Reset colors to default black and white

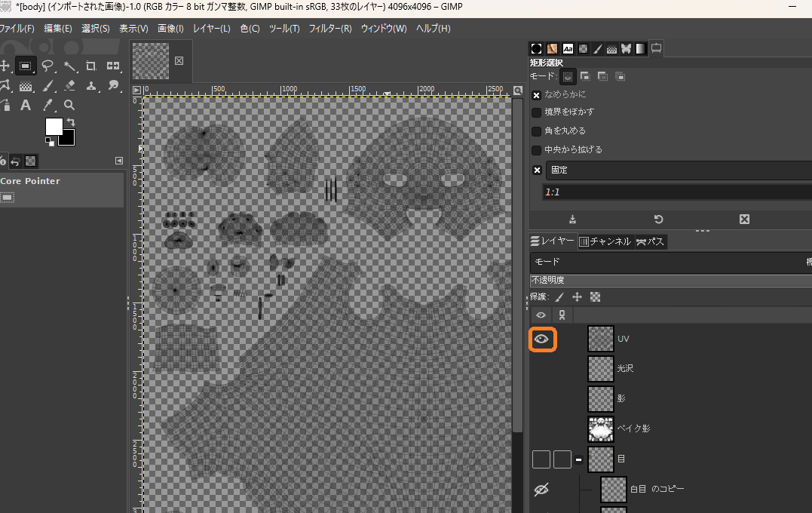point(49,142)
